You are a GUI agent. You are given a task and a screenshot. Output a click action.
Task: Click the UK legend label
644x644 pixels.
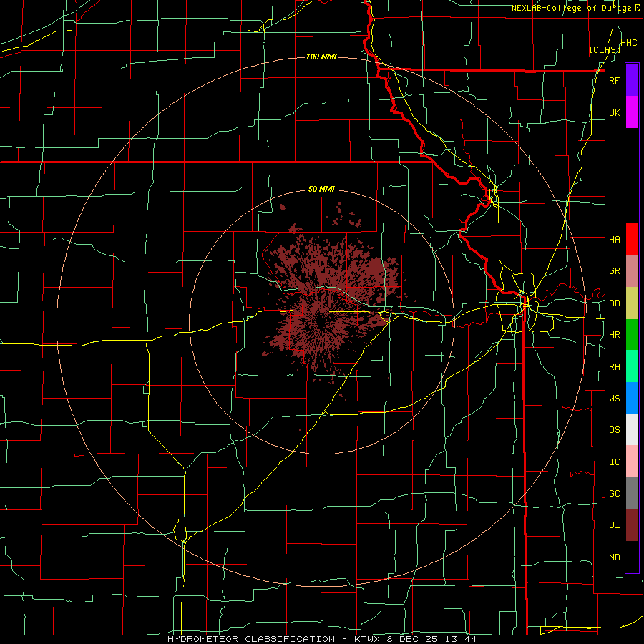coord(614,112)
